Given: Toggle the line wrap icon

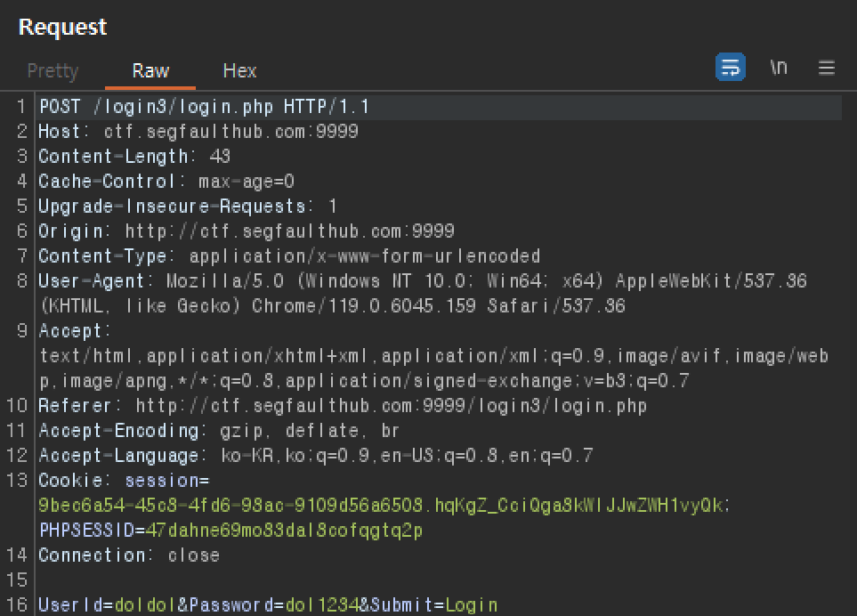Looking at the screenshot, I should point(731,68).
